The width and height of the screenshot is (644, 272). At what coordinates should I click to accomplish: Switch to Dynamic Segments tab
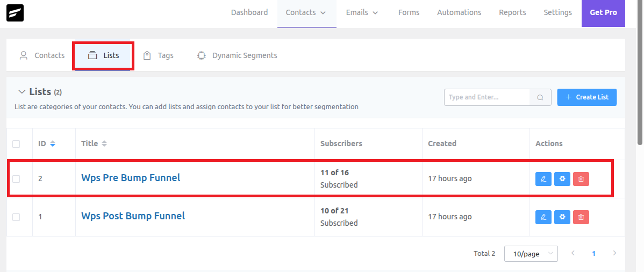pyautogui.click(x=237, y=55)
